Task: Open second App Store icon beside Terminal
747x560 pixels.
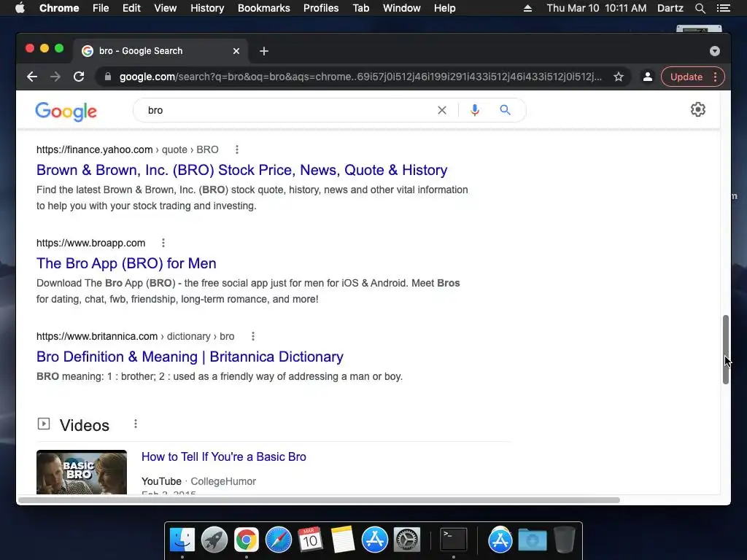Action: pyautogui.click(x=500, y=540)
